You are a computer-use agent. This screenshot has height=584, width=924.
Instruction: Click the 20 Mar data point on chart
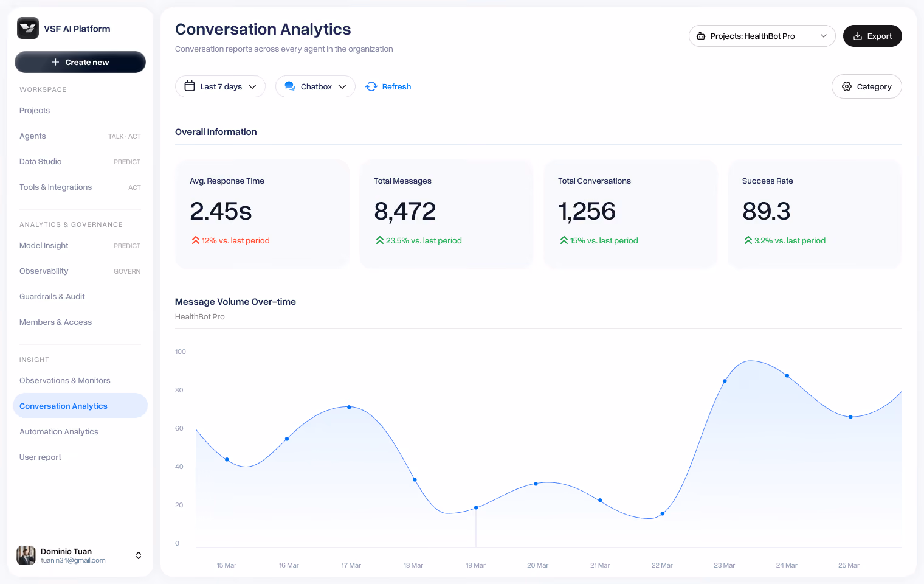(x=536, y=484)
